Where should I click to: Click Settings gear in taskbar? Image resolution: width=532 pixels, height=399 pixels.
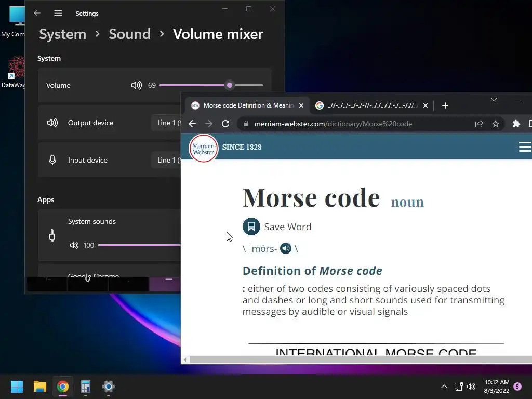point(109,387)
